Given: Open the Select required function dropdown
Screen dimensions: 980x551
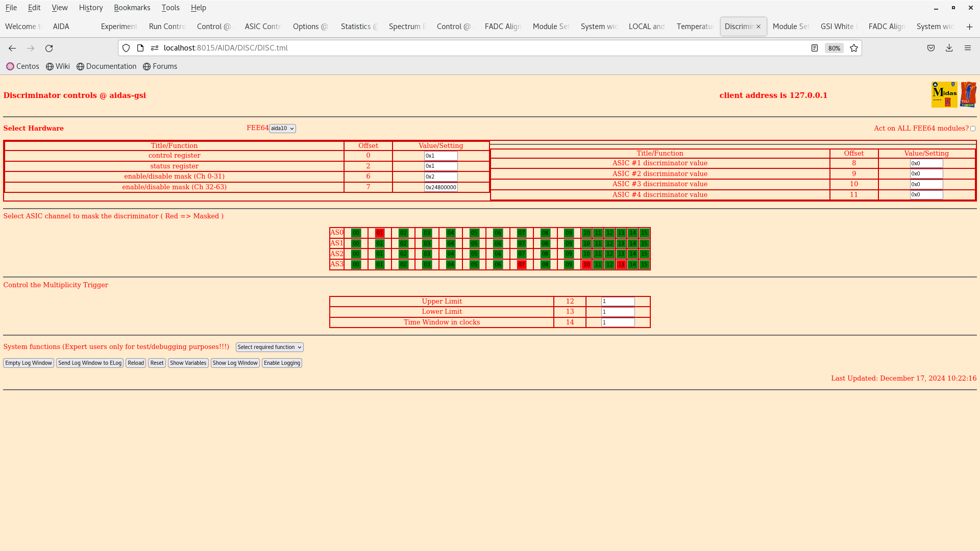Looking at the screenshot, I should pyautogui.click(x=269, y=347).
